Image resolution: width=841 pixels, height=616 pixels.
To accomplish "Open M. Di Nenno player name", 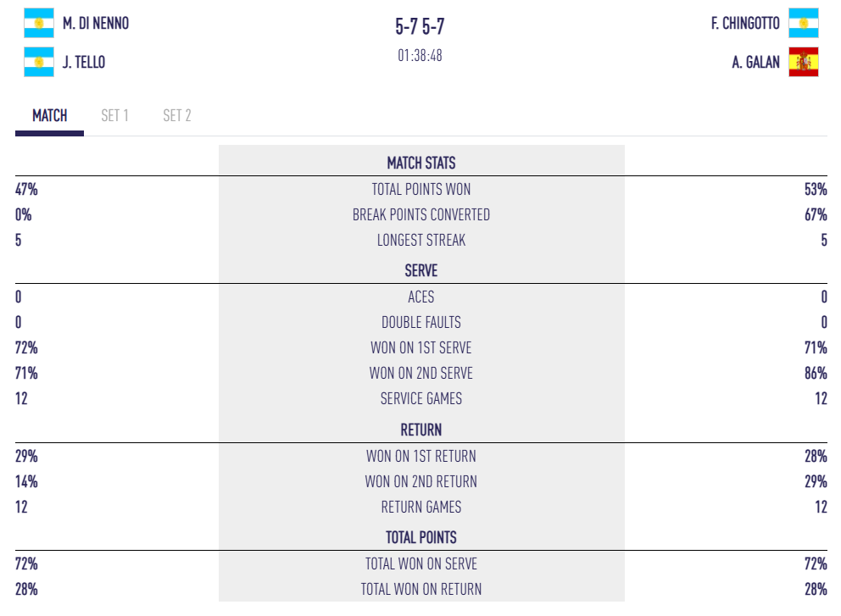I will (96, 23).
